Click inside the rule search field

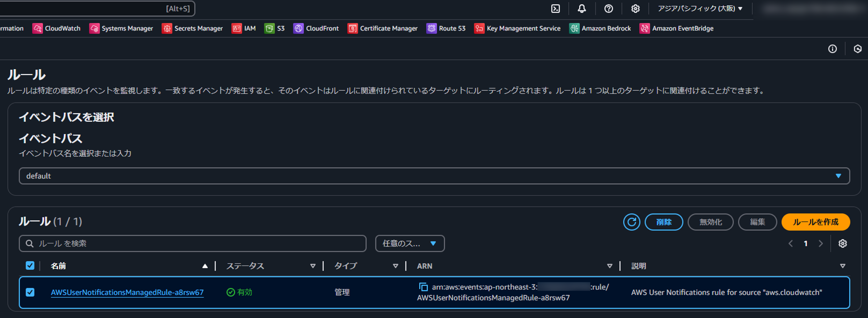click(192, 243)
